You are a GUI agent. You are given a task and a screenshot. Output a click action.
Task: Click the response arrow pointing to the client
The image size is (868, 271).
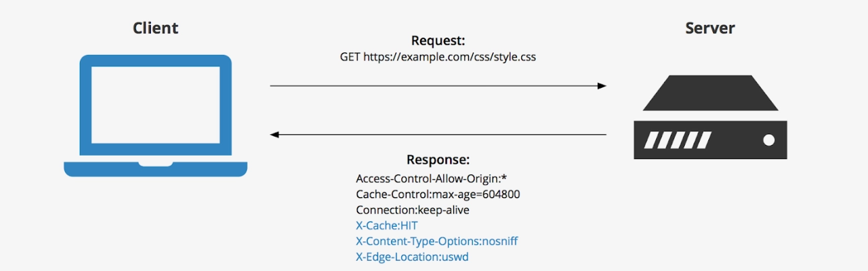click(x=438, y=135)
